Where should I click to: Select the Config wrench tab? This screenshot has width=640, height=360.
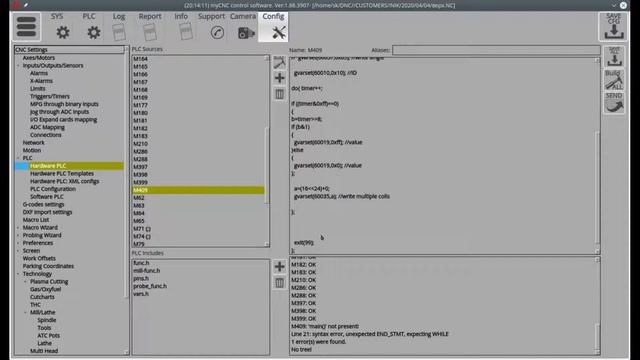coord(273,27)
